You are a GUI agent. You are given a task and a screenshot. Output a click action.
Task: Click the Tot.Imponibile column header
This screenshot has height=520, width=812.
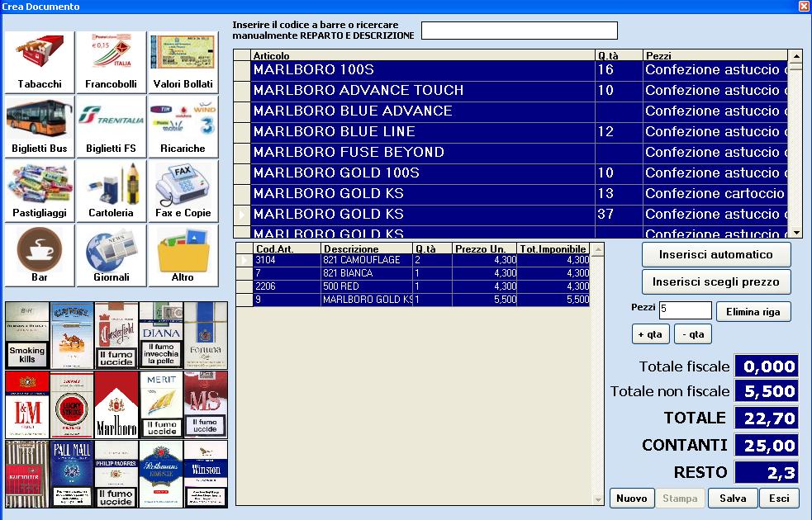pos(553,249)
